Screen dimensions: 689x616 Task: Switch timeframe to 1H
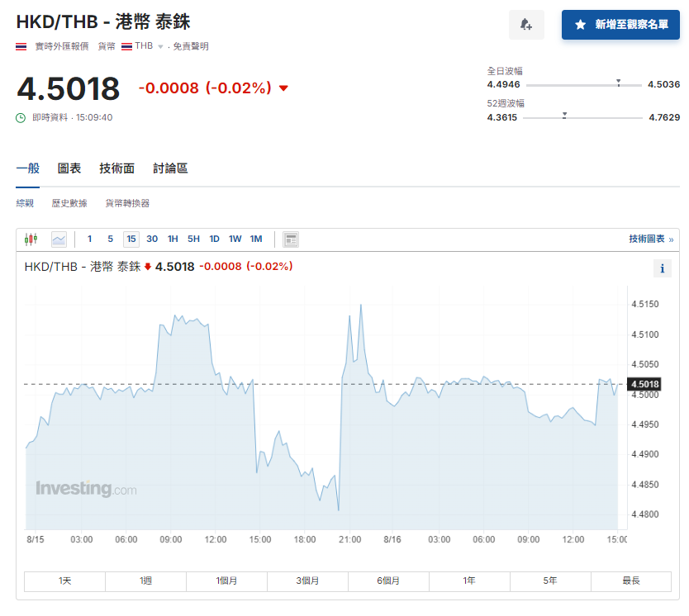click(172, 239)
